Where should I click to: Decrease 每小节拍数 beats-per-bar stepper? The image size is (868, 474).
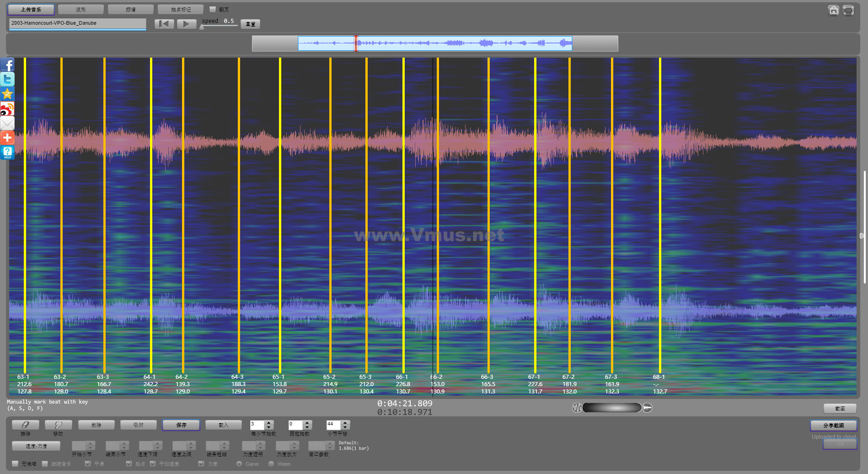[x=269, y=428]
